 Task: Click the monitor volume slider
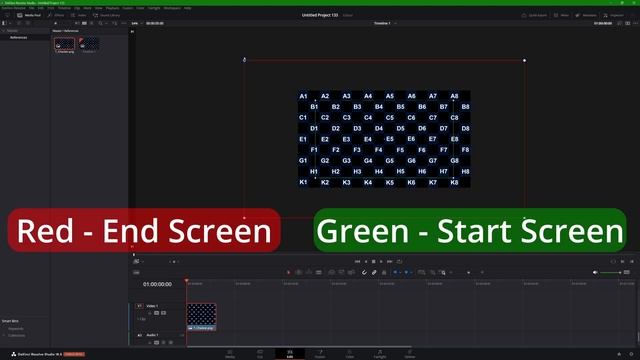(x=611, y=272)
